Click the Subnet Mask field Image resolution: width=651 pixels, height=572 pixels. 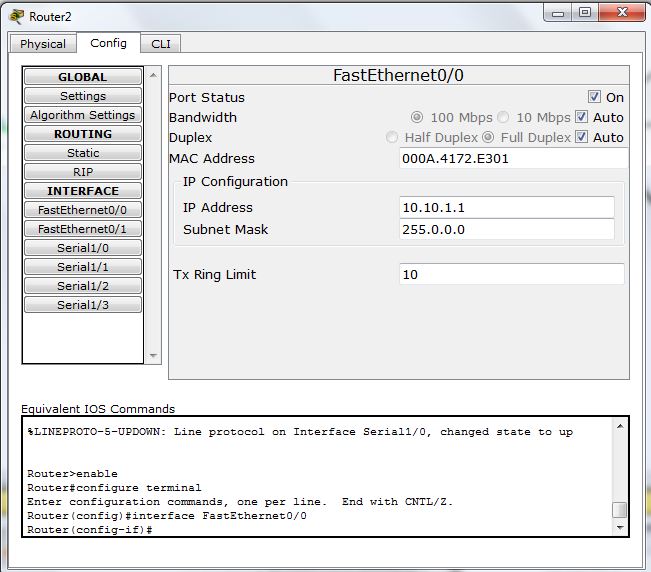coord(507,230)
